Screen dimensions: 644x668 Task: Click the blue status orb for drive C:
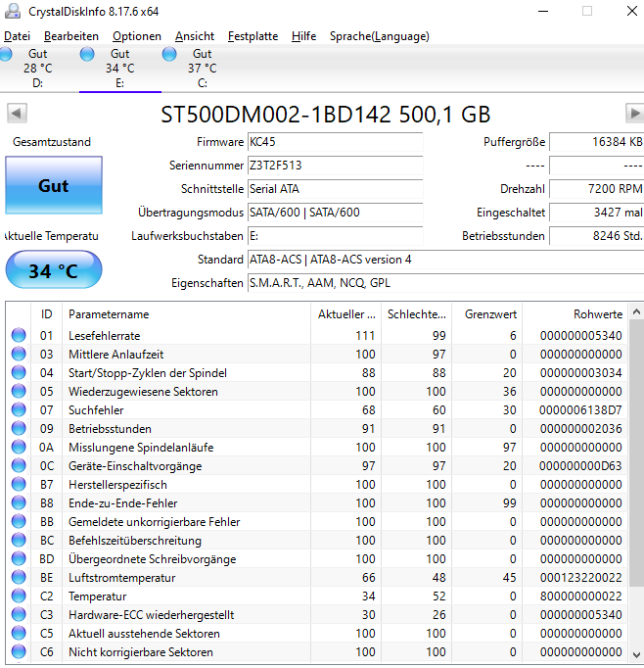pyautogui.click(x=169, y=54)
